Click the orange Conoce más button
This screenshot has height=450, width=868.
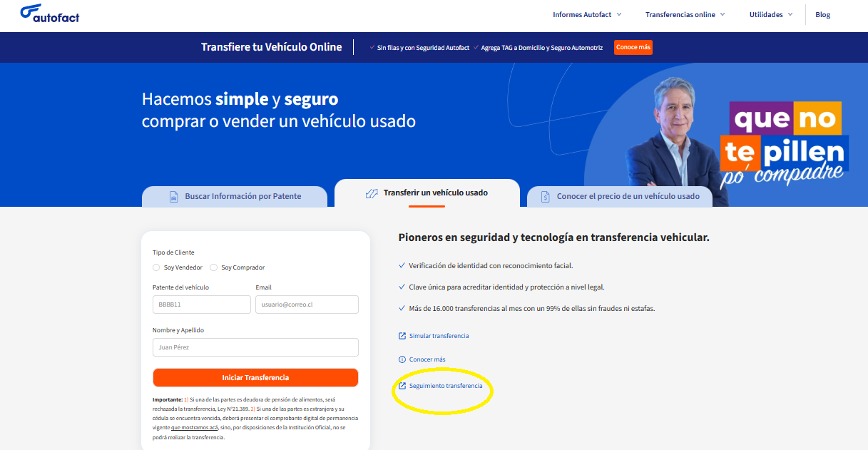click(633, 47)
